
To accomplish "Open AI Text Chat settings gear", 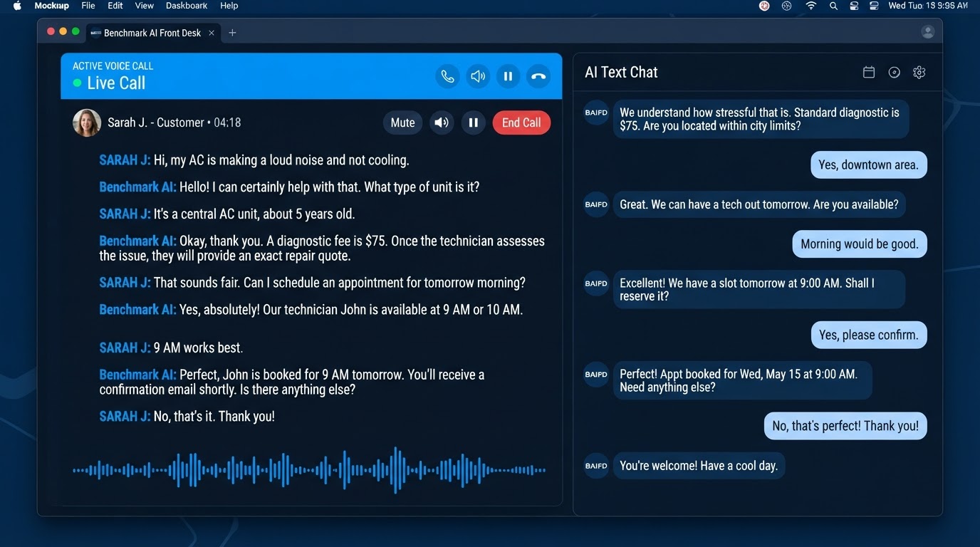I will pos(919,72).
